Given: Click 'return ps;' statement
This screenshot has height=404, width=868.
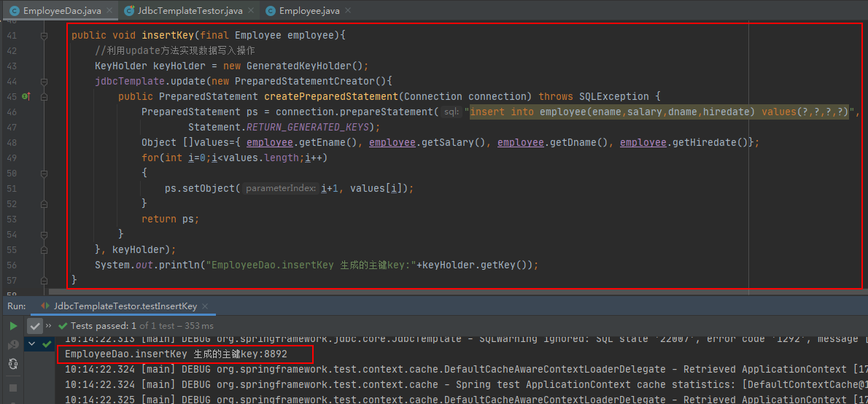Looking at the screenshot, I should click(x=170, y=219).
